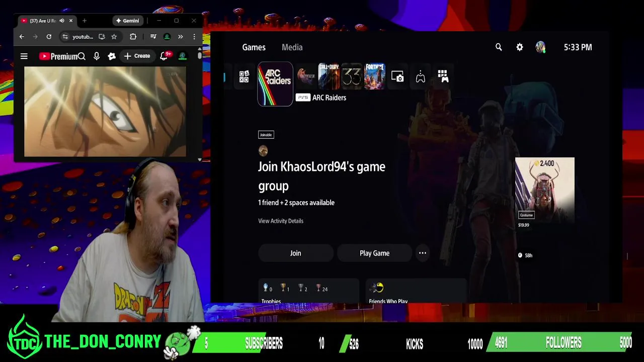Click the anime video player

point(105,112)
